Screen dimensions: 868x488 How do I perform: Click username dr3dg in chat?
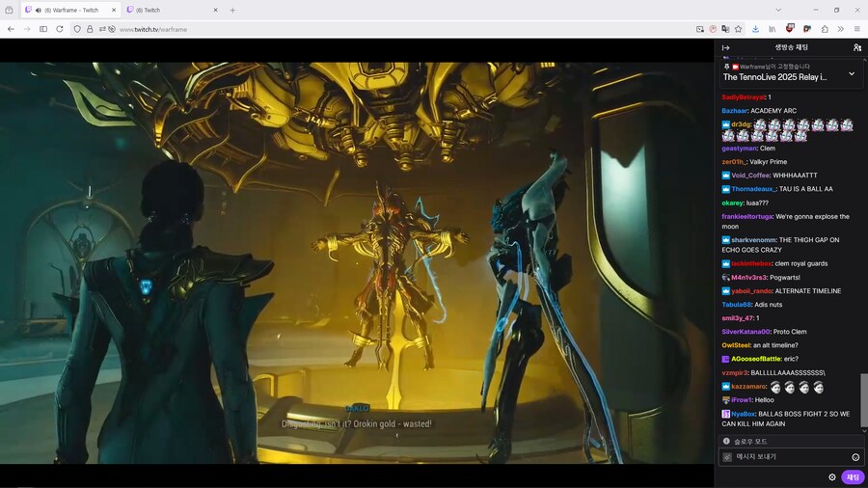point(741,124)
